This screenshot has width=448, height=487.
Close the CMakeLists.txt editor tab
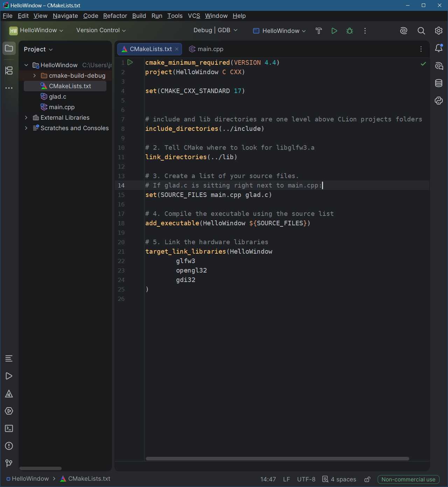[x=177, y=49]
